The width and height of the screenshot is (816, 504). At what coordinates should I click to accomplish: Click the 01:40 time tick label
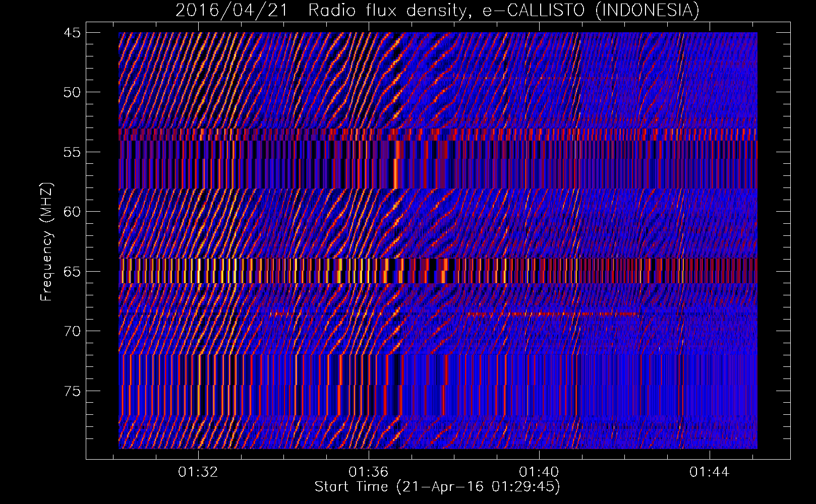(539, 472)
